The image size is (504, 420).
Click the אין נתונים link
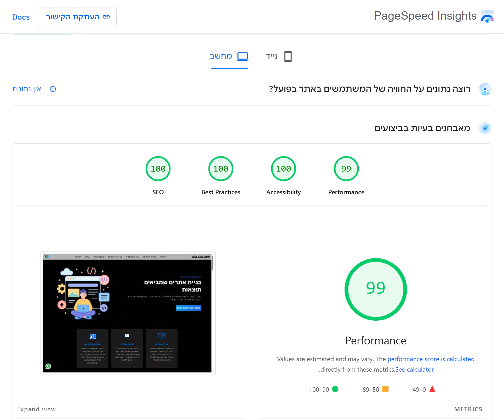(x=27, y=89)
